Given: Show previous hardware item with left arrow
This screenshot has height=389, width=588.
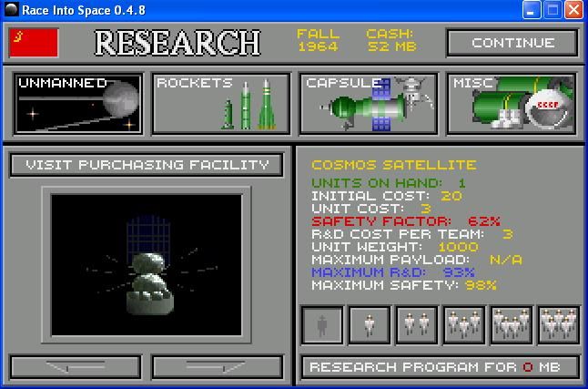Looking at the screenshot, I should point(76,367).
